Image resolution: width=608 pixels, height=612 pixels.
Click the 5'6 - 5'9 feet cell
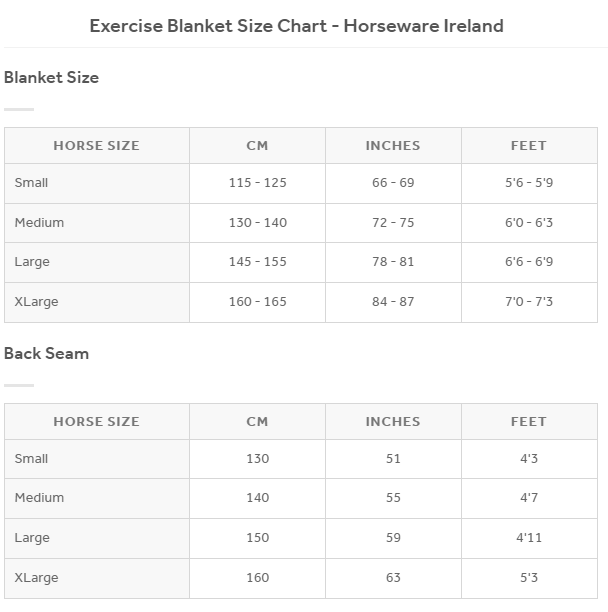[529, 183]
